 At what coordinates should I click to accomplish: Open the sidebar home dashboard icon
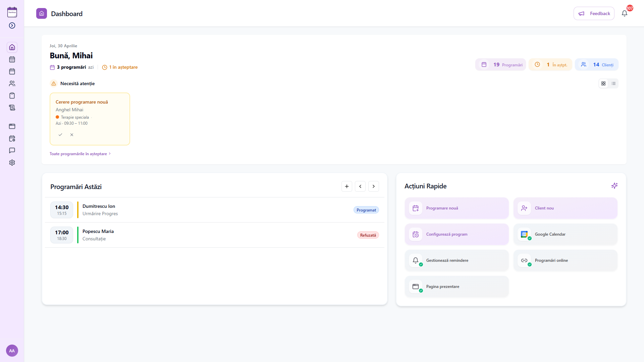click(x=12, y=47)
